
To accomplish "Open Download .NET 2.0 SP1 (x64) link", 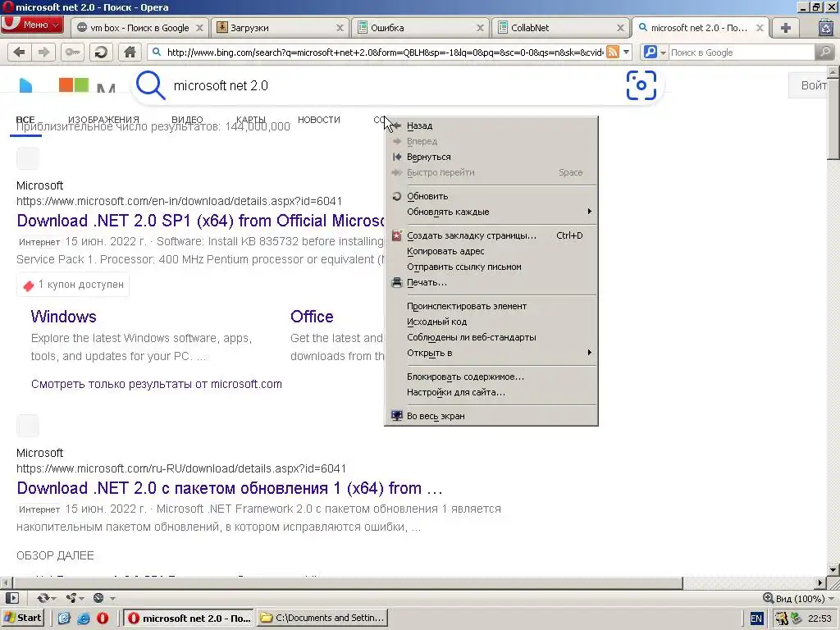I will coord(200,221).
